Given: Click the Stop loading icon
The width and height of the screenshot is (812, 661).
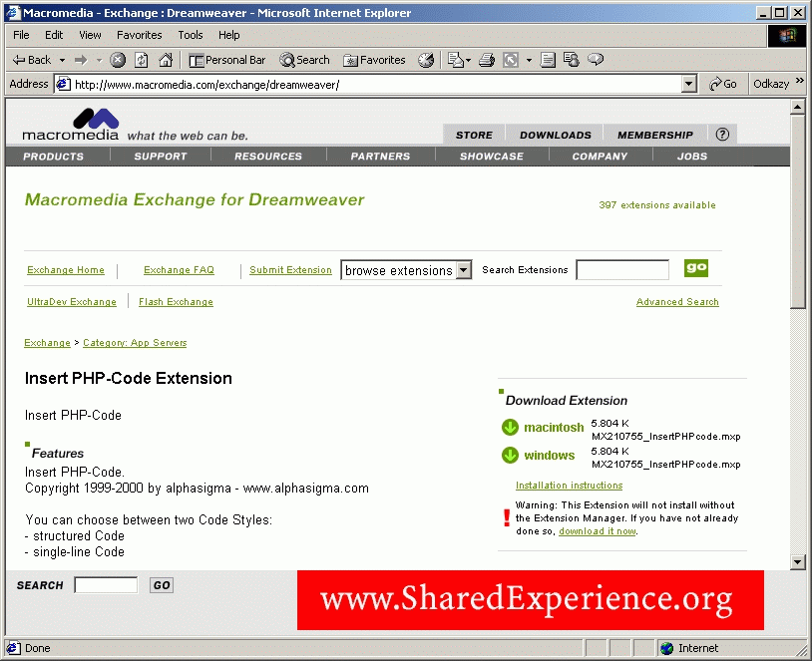Looking at the screenshot, I should coord(118,60).
